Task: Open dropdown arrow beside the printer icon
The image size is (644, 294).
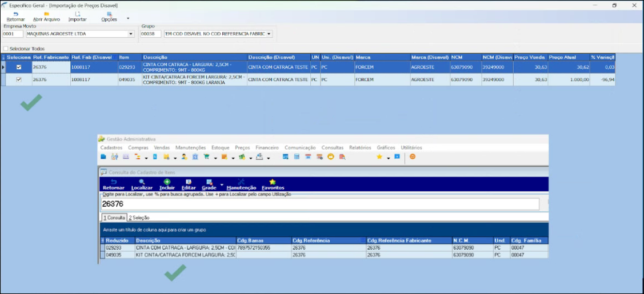Action: coord(268,158)
